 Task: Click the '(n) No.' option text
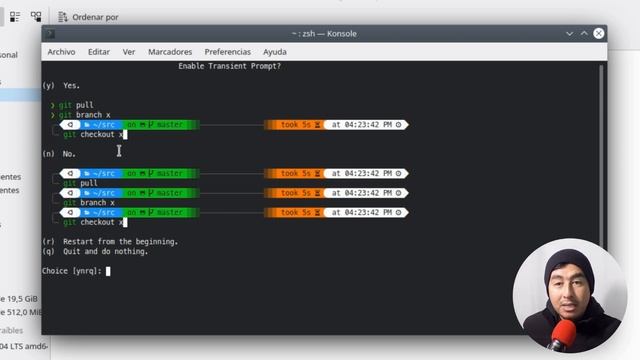59,154
